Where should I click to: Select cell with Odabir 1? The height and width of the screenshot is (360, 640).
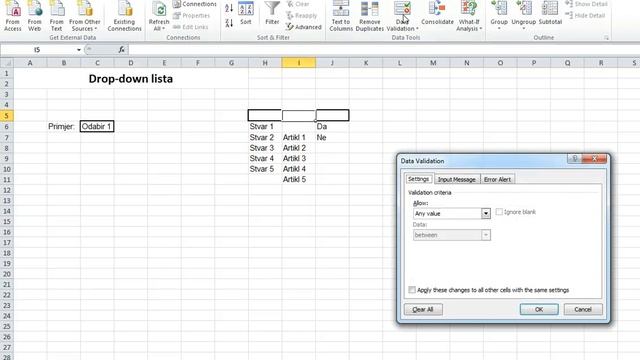click(x=97, y=127)
